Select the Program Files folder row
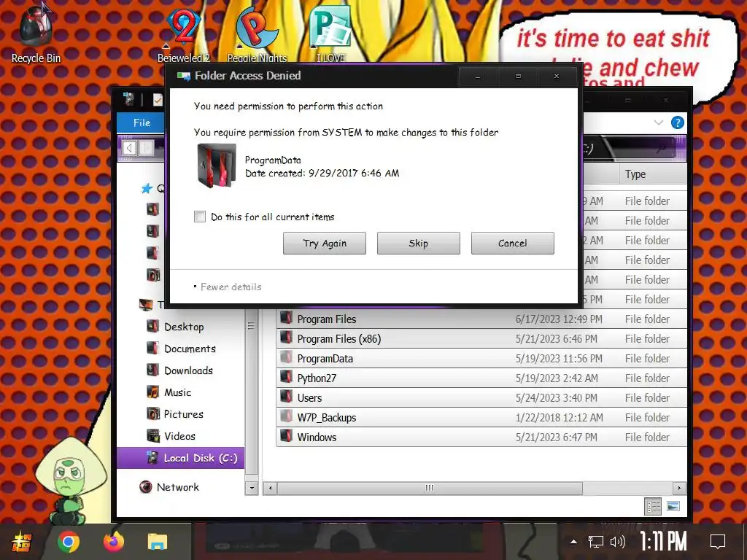Image resolution: width=747 pixels, height=560 pixels. (x=481, y=319)
